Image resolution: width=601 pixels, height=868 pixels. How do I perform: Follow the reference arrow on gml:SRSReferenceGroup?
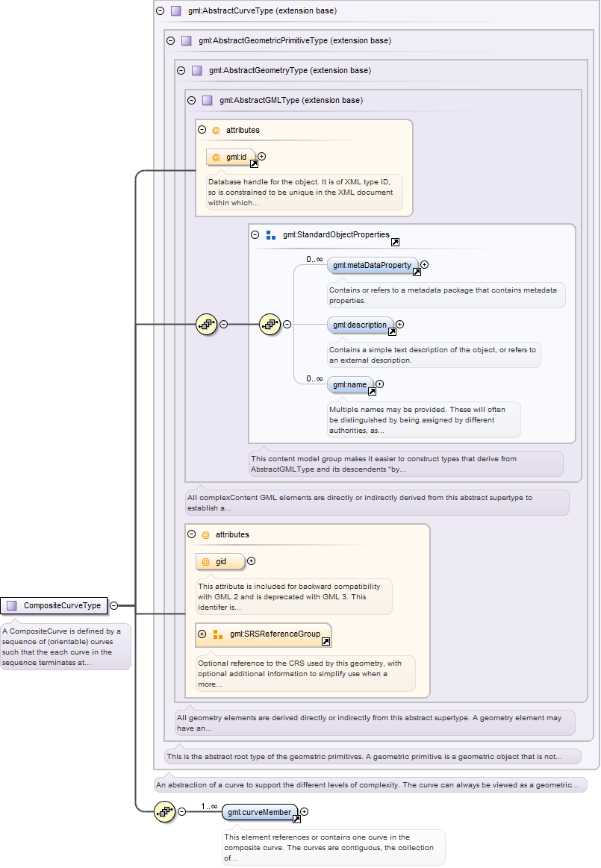pyautogui.click(x=326, y=641)
